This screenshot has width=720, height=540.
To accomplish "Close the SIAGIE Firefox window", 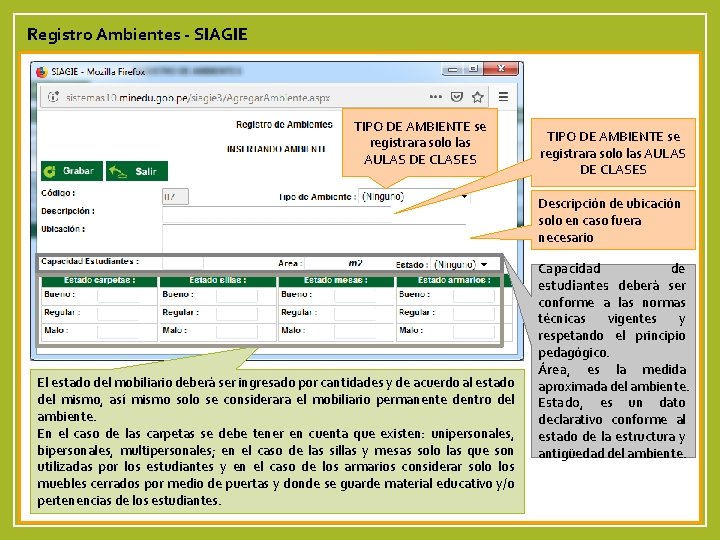I will click(501, 69).
